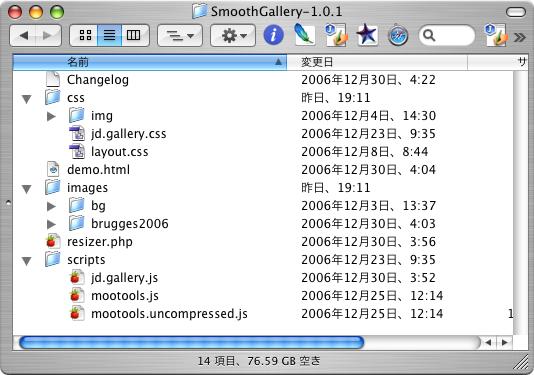Expand the bg folder triangle
The image size is (534, 375).
[51, 206]
